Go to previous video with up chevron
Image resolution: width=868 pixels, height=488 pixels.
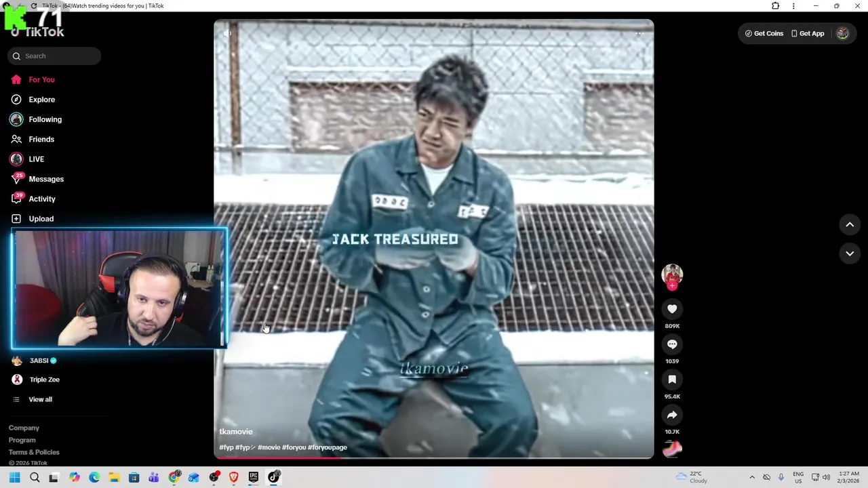point(850,225)
